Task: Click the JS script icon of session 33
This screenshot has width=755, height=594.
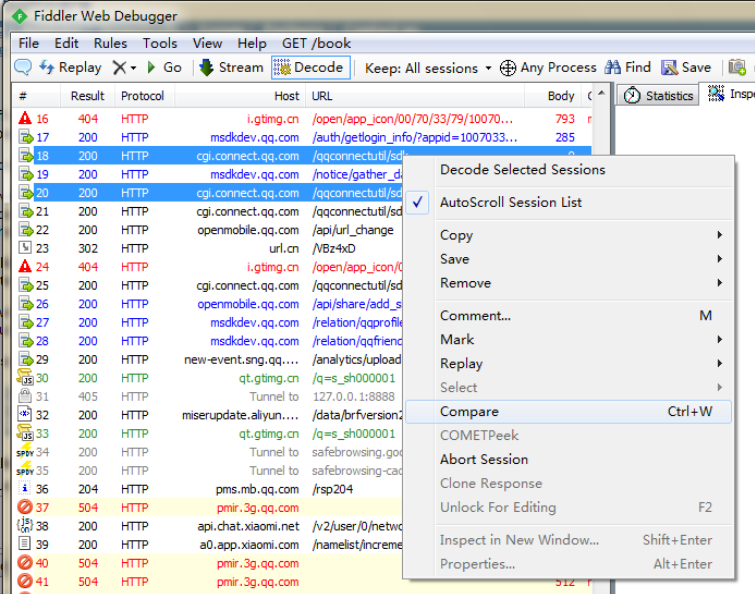Action: (25, 433)
